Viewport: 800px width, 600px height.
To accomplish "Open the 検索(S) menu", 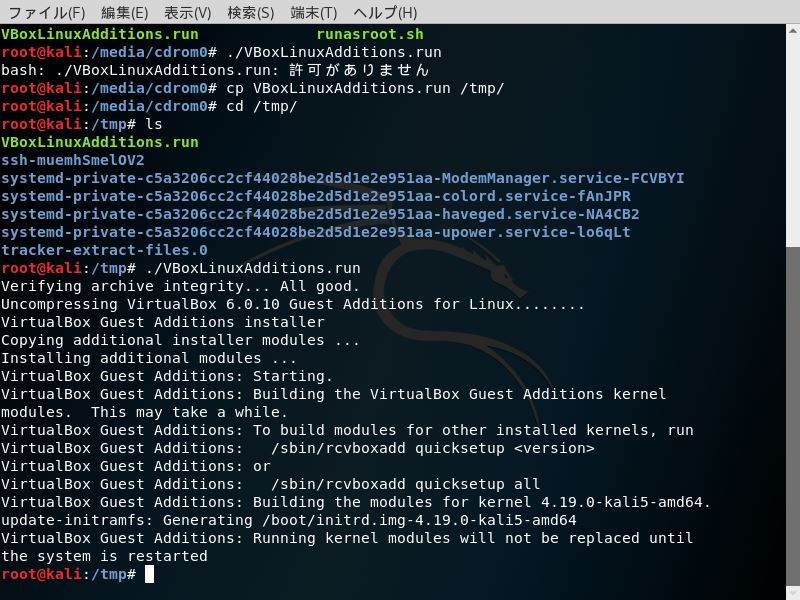I will (251, 12).
